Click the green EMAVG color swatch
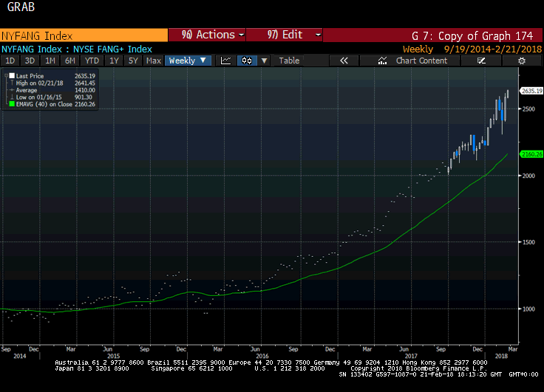Screen dimensions: 544x392 click(10, 104)
